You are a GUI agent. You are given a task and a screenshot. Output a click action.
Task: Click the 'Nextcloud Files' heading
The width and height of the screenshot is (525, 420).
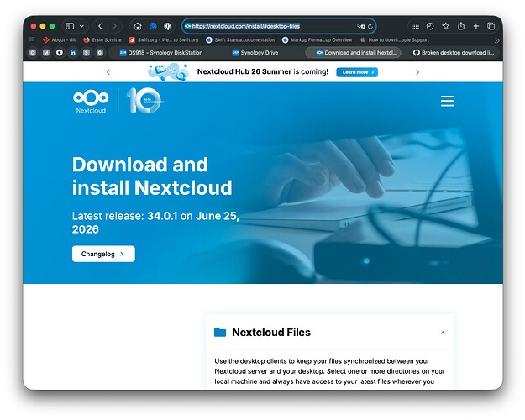[271, 333]
